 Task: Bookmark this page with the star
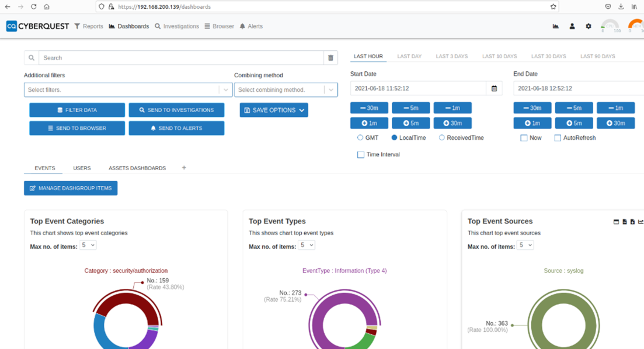tap(554, 6)
